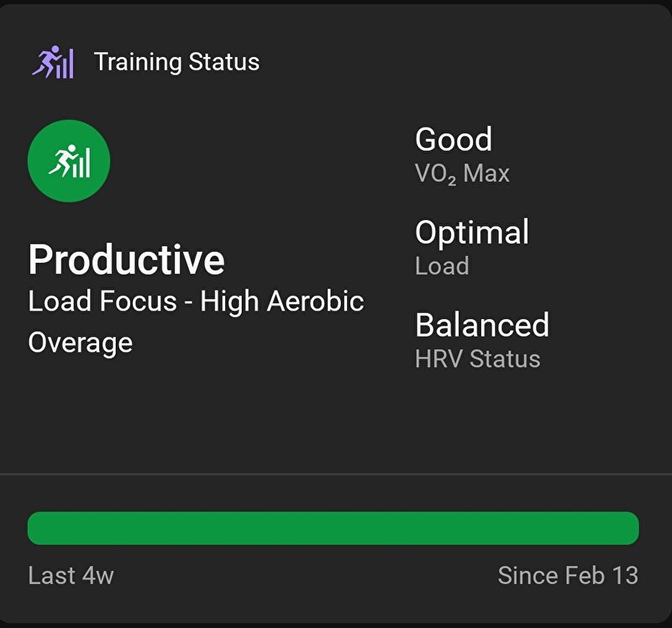Tap the purple Training Status runner icon
This screenshot has width=672, height=628.
(x=53, y=62)
